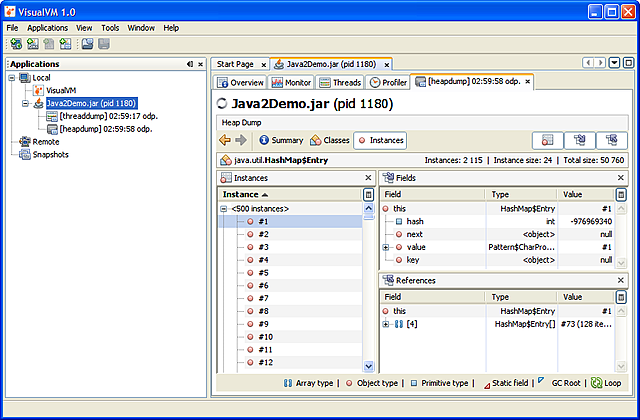Collapse the <500 instances> node
This screenshot has width=640, height=420.
(224, 209)
